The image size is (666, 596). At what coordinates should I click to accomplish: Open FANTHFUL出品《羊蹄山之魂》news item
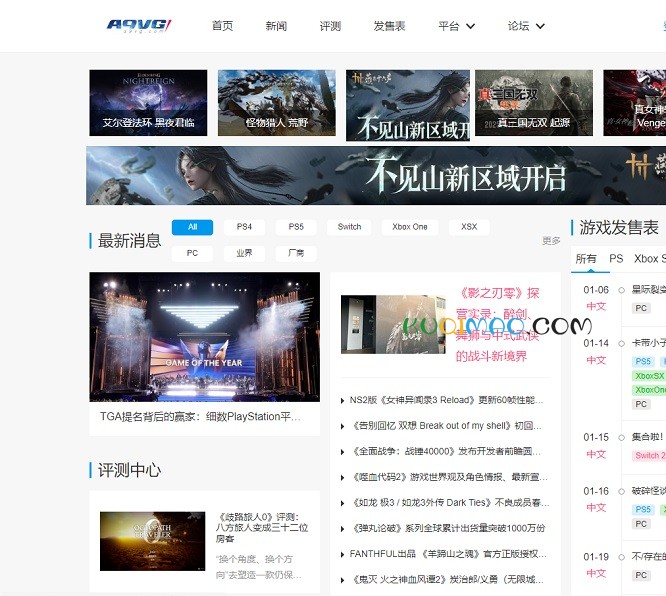[x=448, y=554]
